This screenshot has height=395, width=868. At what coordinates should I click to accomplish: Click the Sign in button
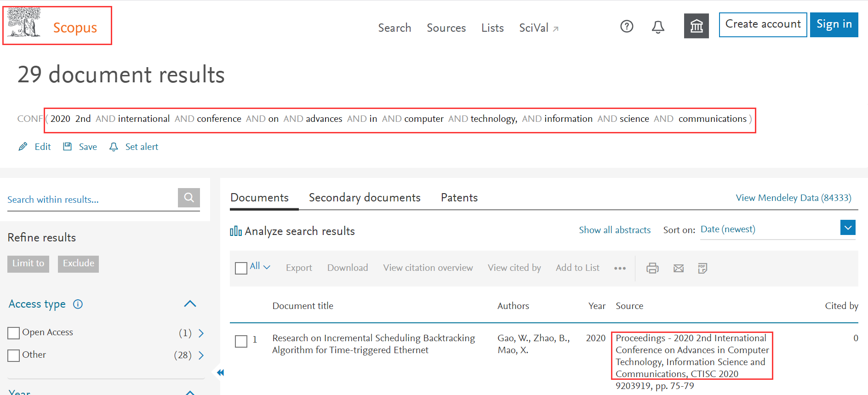point(834,25)
